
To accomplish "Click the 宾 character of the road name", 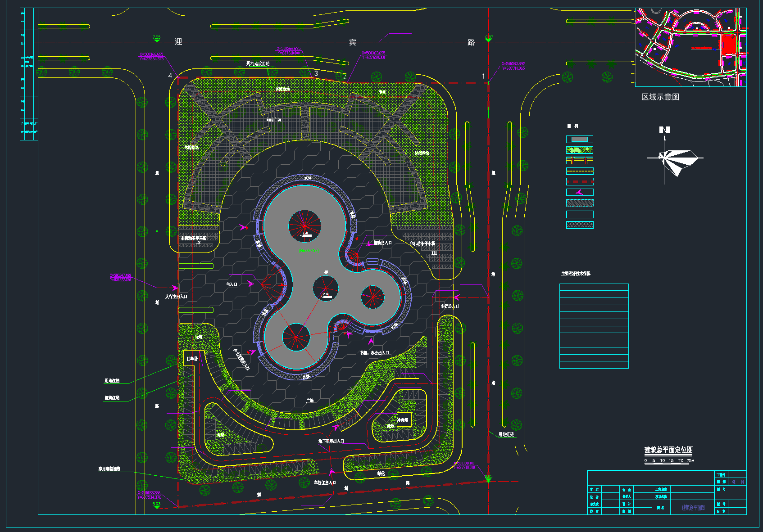I will [x=353, y=42].
